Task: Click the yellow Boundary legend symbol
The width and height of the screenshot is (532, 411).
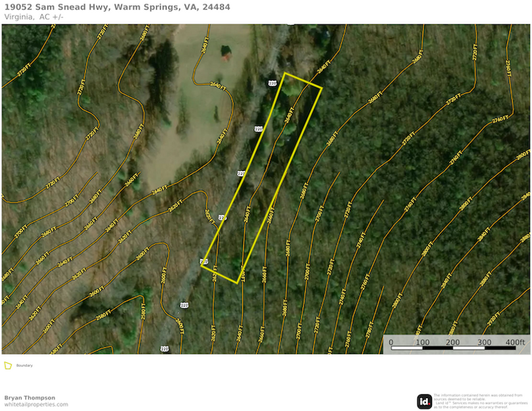Action: pyautogui.click(x=8, y=365)
